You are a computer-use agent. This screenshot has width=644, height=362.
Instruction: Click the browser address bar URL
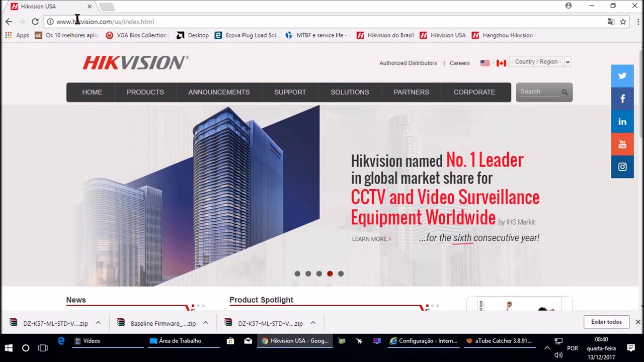(105, 22)
